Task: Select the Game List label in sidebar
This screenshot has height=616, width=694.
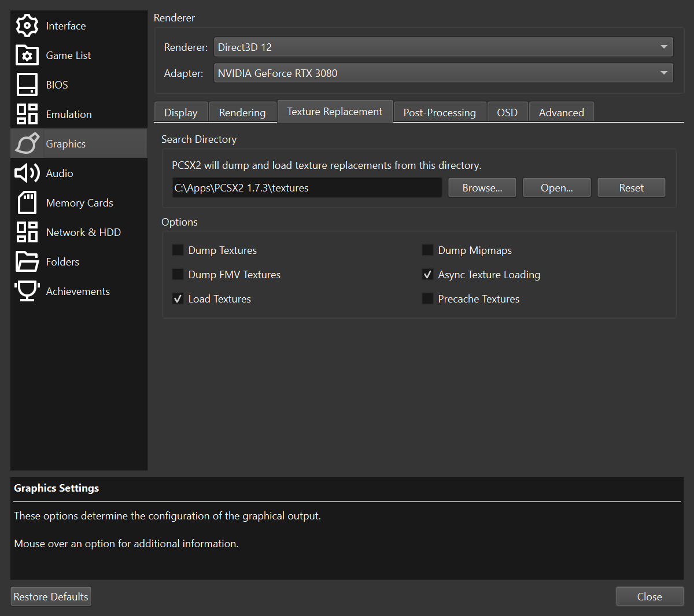Action: (x=68, y=55)
